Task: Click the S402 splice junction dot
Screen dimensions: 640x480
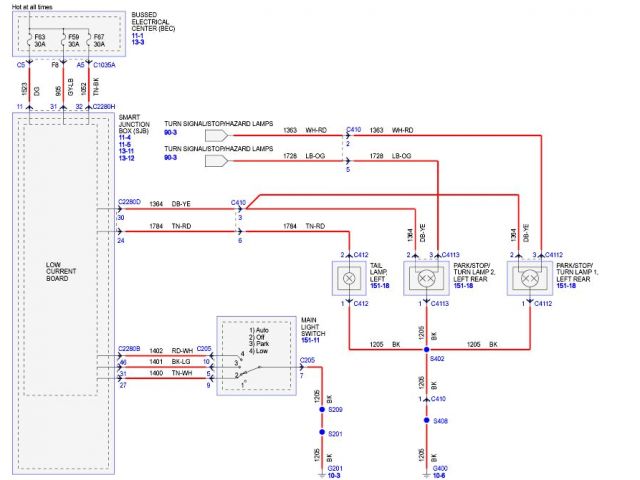Action: coord(425,350)
